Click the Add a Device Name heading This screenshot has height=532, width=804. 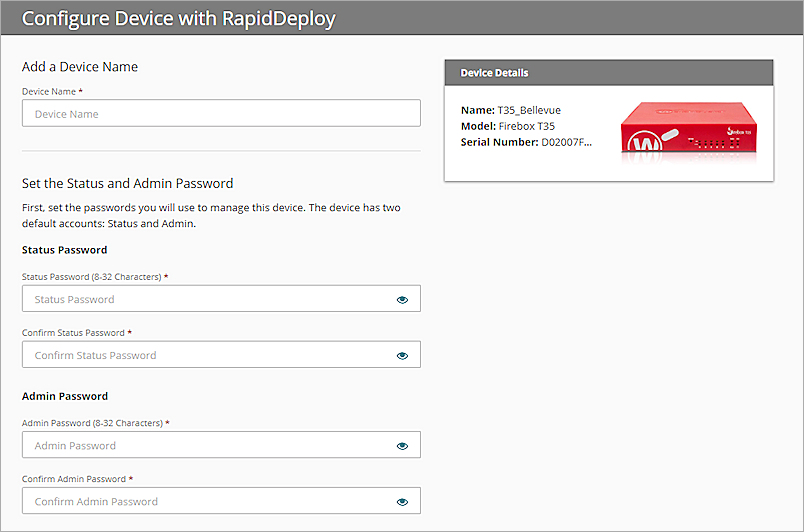coord(80,67)
